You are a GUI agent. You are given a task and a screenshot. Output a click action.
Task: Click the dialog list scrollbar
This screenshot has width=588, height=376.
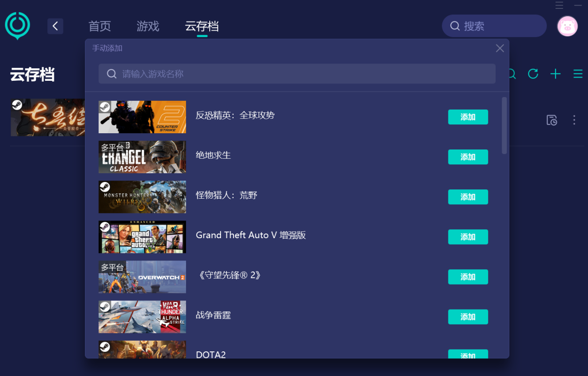coord(504,125)
